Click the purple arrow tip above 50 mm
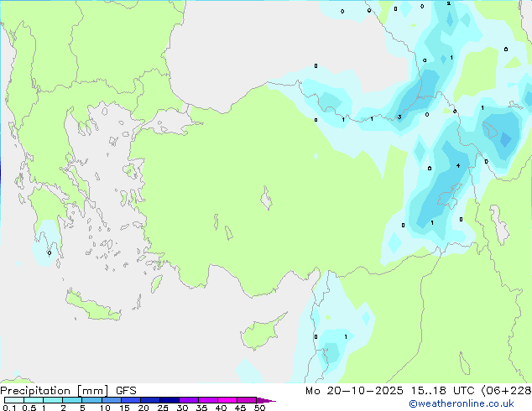532x411 pixels. click(266, 400)
